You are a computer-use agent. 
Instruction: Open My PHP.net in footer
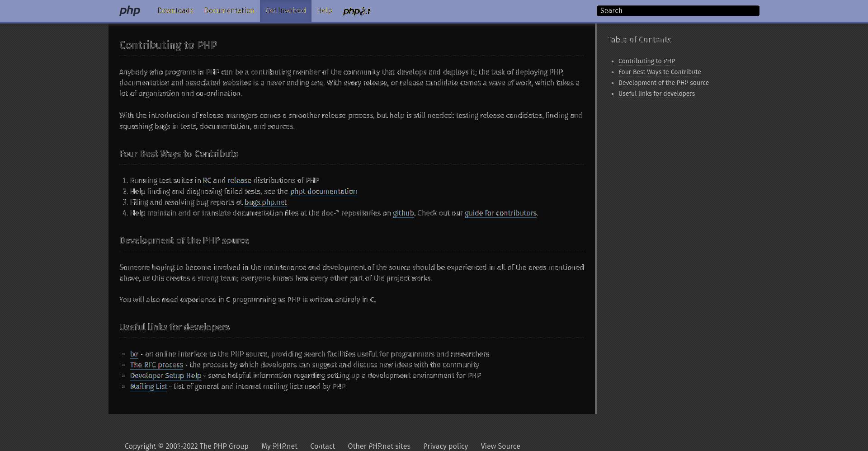[279, 446]
